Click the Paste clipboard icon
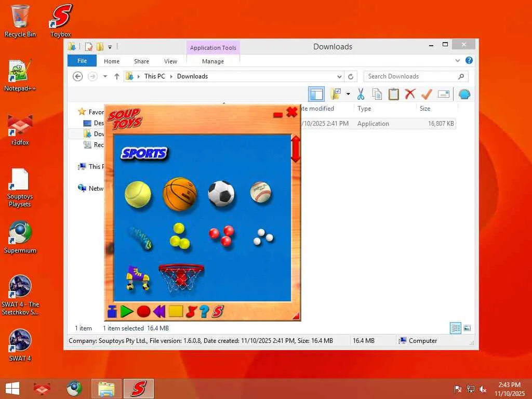Screen dimensions: 532x399 [394, 94]
